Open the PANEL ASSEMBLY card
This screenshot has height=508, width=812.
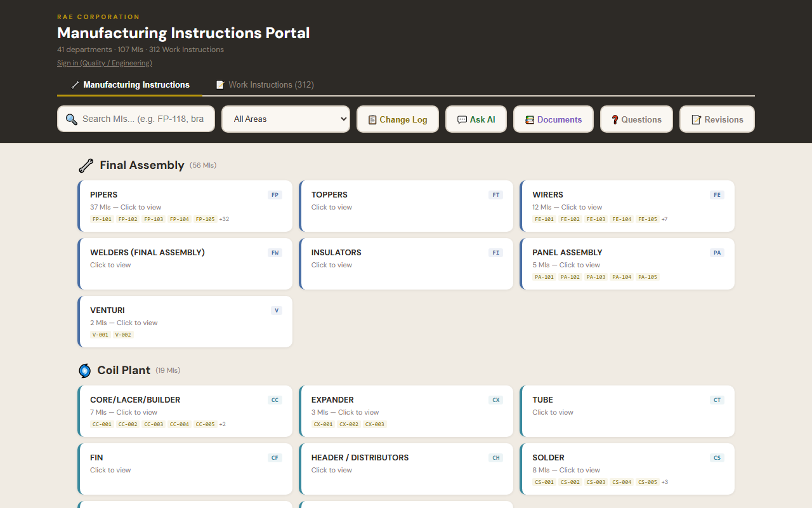(627, 264)
